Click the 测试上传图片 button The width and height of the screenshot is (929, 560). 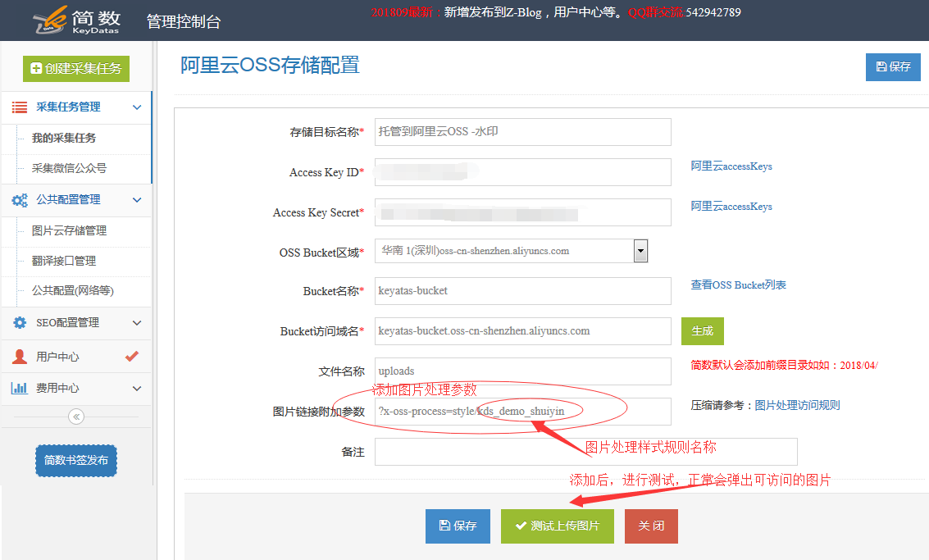coord(558,526)
